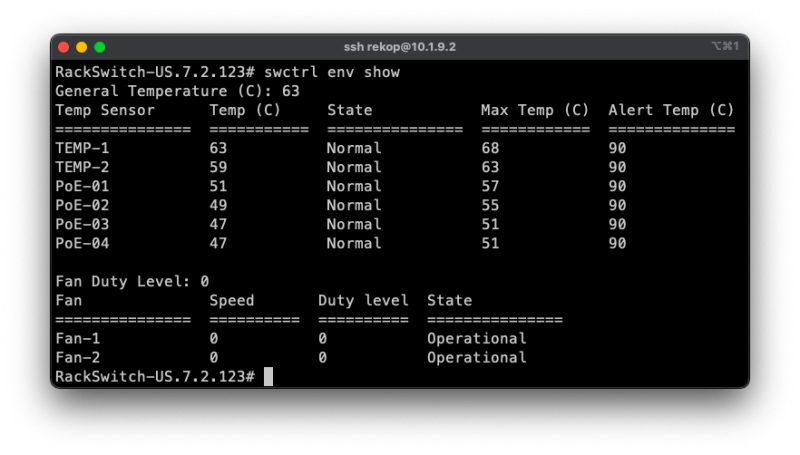Screen dimensions: 800x455
Task: Click the cursor at bottom prompt
Action: (268, 376)
